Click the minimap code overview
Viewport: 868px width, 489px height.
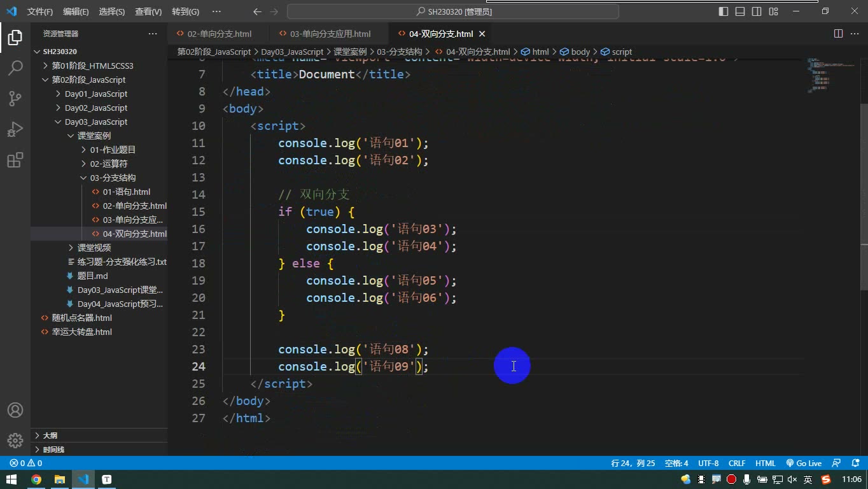coord(830,76)
